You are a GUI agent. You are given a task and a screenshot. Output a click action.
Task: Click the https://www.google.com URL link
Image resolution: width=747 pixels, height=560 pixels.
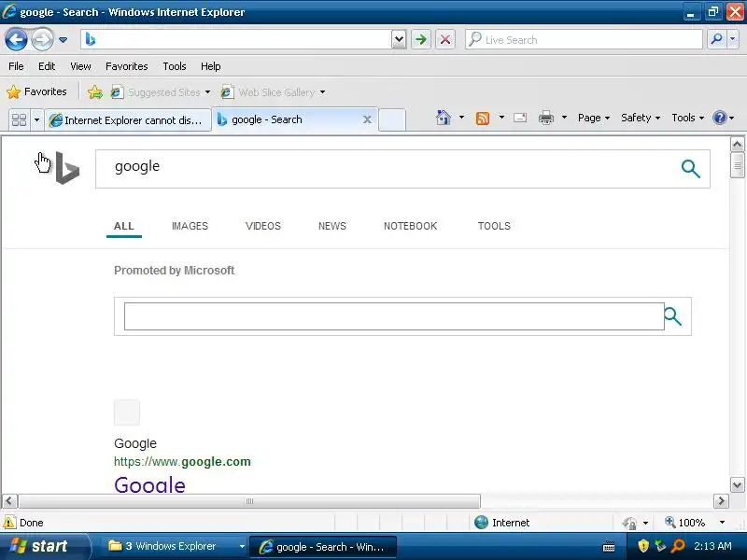pos(182,461)
